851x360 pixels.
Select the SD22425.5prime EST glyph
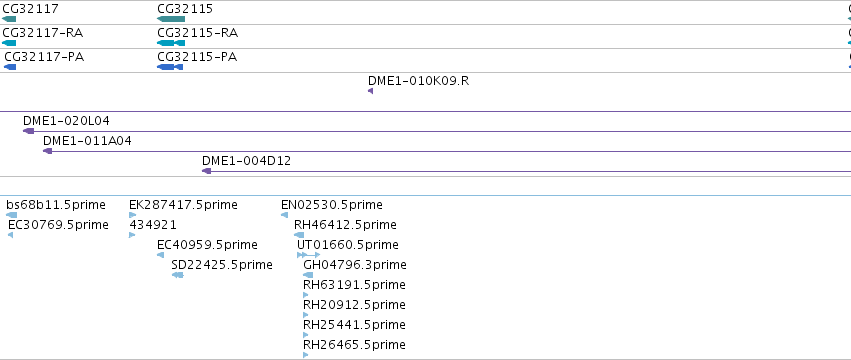coord(178,275)
